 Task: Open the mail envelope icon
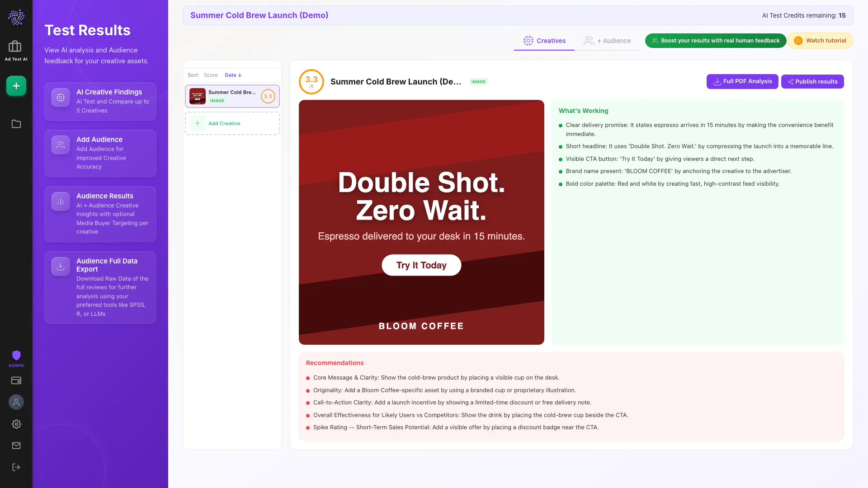coord(16,446)
